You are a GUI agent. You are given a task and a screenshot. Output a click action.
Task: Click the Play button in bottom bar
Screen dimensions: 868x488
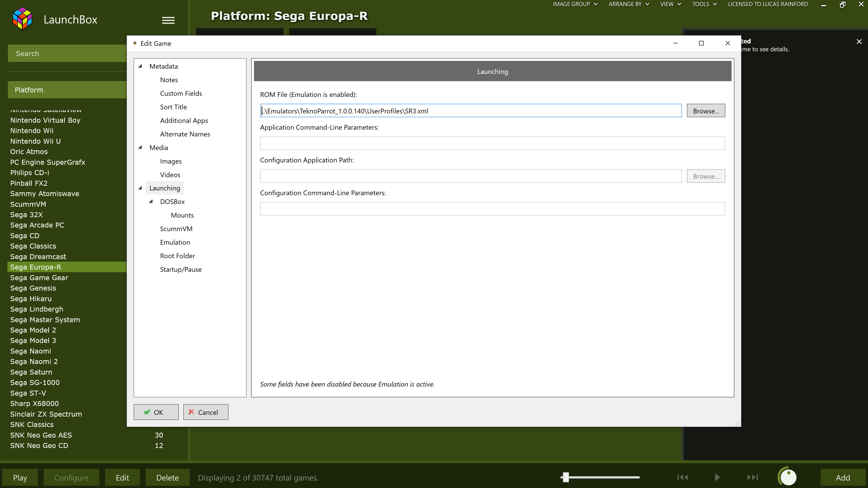click(x=20, y=478)
